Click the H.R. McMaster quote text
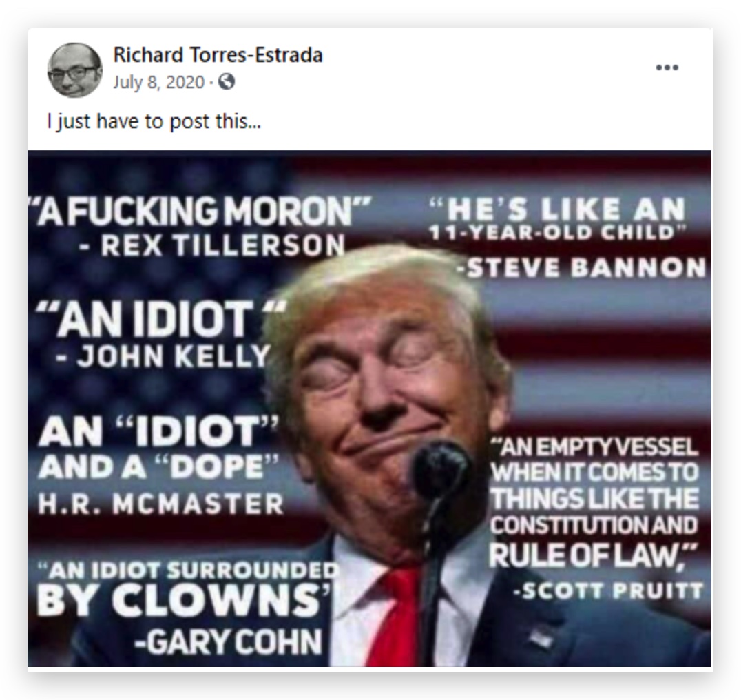741x700 pixels. [x=160, y=464]
